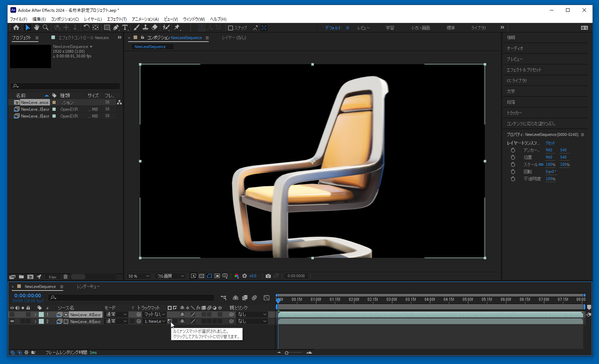Switch to the レンダーキュー tab
The image size is (599, 364).
[88, 287]
